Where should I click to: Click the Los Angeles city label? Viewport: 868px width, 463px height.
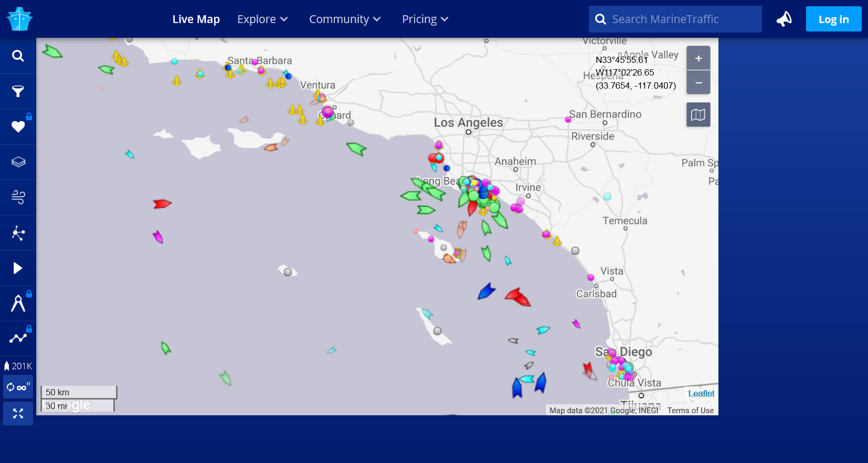pos(468,122)
